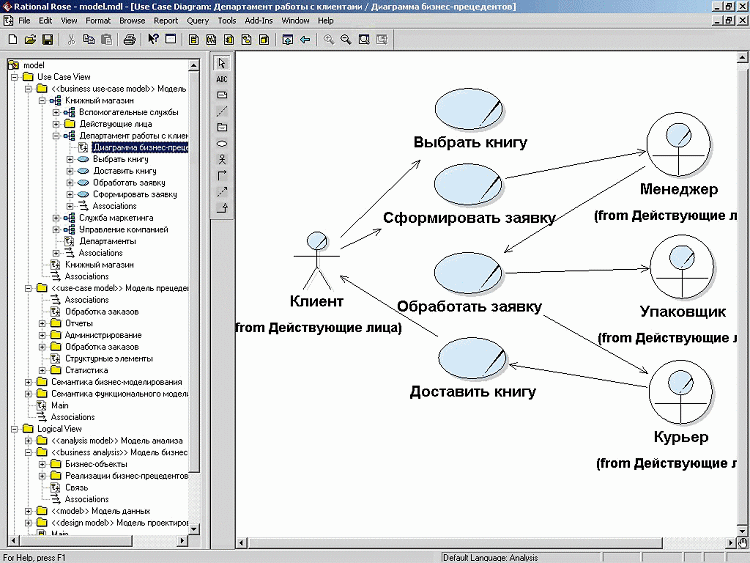Click the Cut scissors icon
Image resolution: width=750 pixels, height=563 pixels.
coord(71,40)
